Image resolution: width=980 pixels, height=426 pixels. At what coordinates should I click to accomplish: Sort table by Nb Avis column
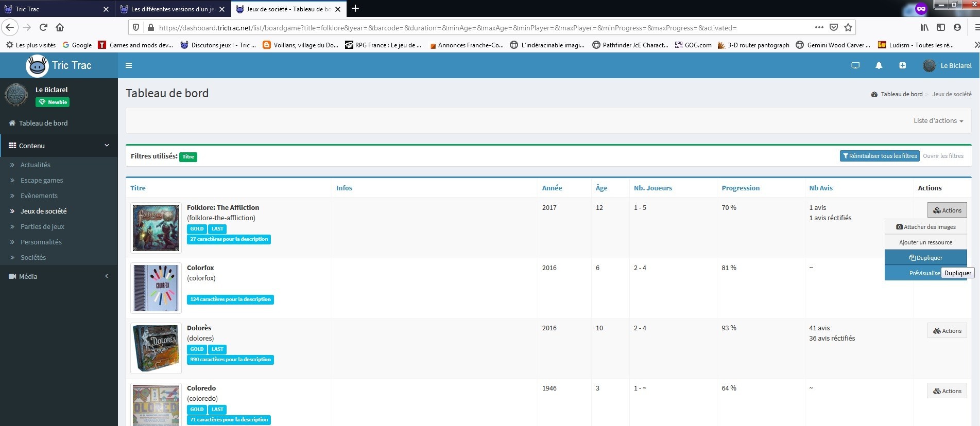pyautogui.click(x=821, y=188)
